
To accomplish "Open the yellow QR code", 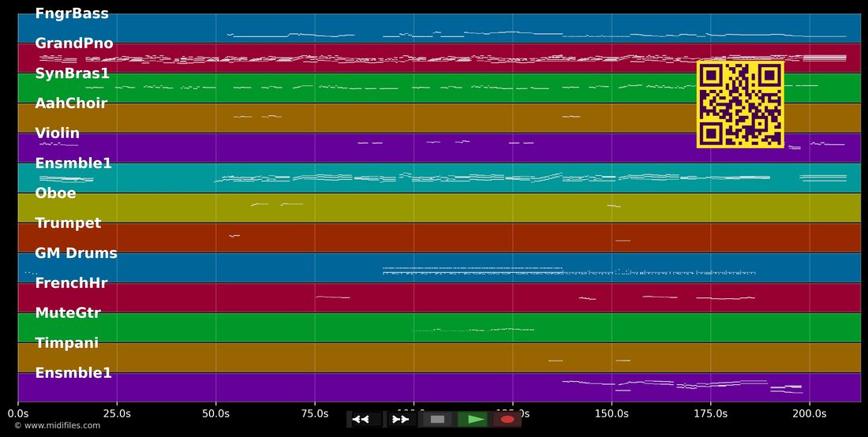I will pyautogui.click(x=740, y=104).
